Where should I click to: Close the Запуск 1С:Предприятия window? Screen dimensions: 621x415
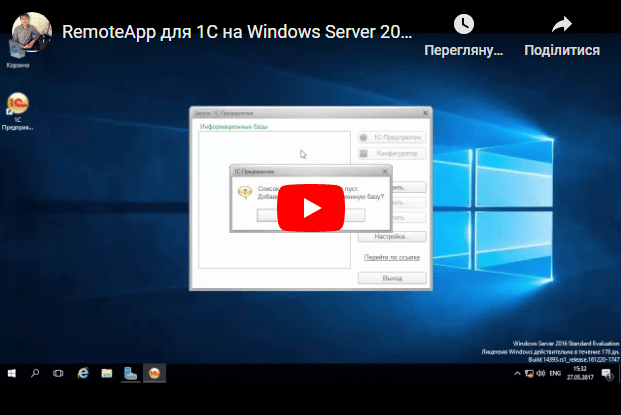[425, 113]
